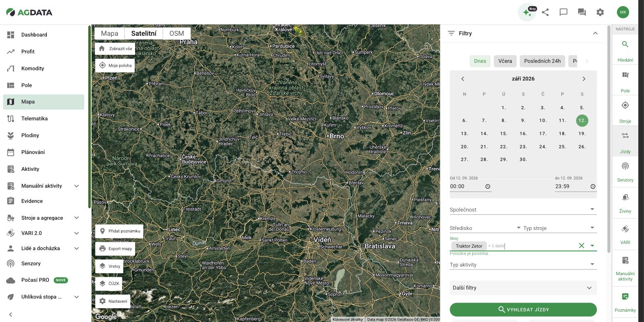Switch map to Mapa view
Image resolution: width=644 pixels, height=322 pixels.
[x=110, y=33]
